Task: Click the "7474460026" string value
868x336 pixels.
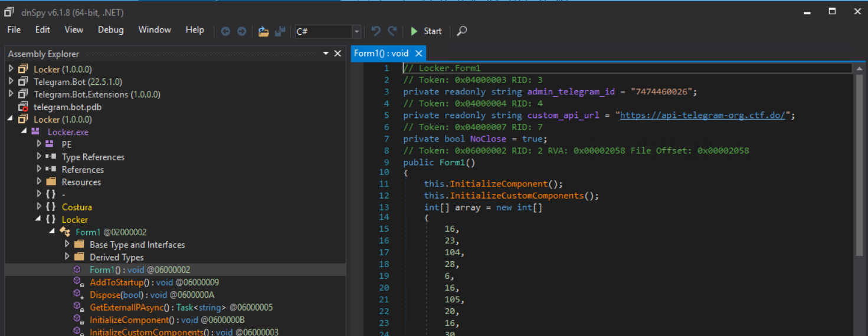Action: coord(661,92)
